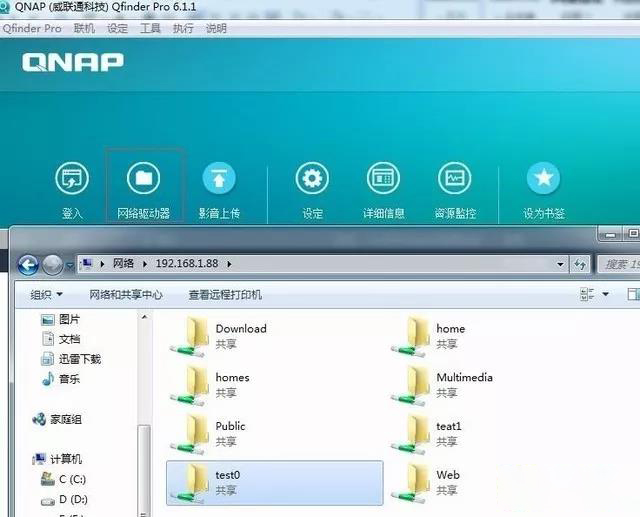This screenshot has height=517, width=640.
Task: Open the 联机 menu
Action: point(84,28)
